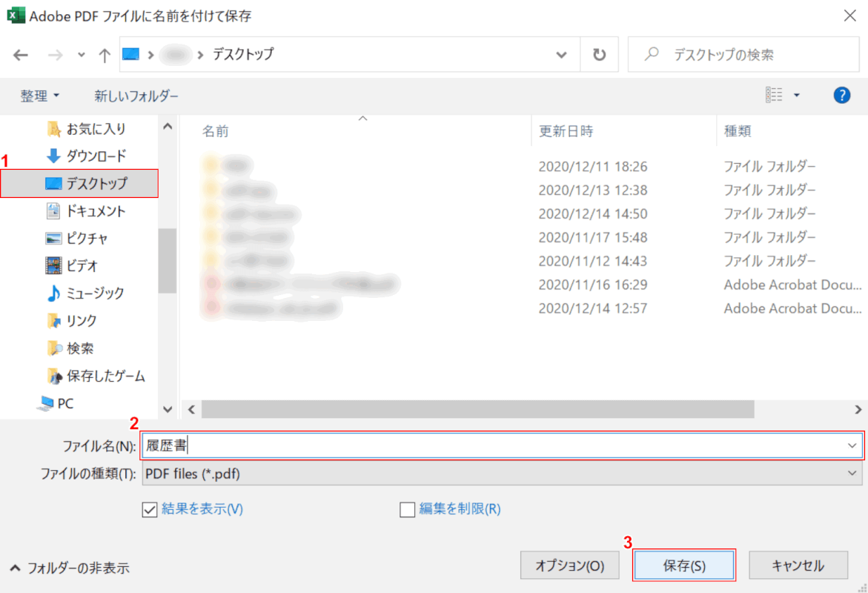Viewport: 868px width, 593px height.
Task: Click the back navigation arrow
Action: 21,55
